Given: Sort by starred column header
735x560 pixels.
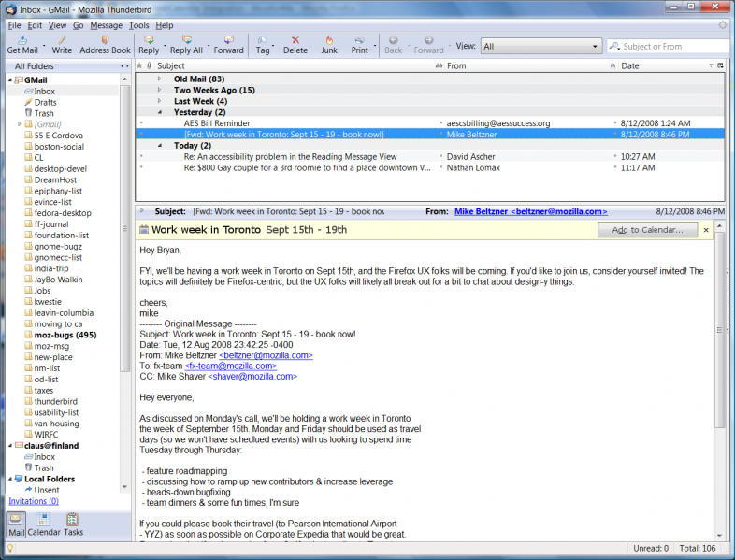Looking at the screenshot, I should (139, 65).
